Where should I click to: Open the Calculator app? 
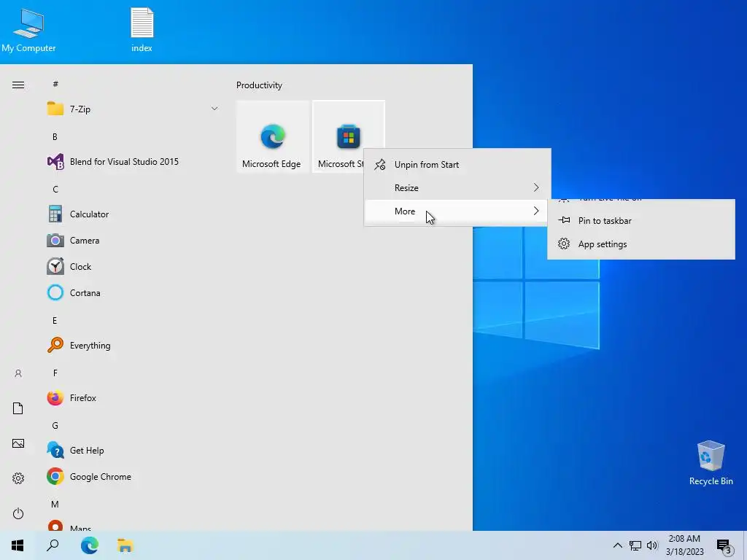point(133,214)
